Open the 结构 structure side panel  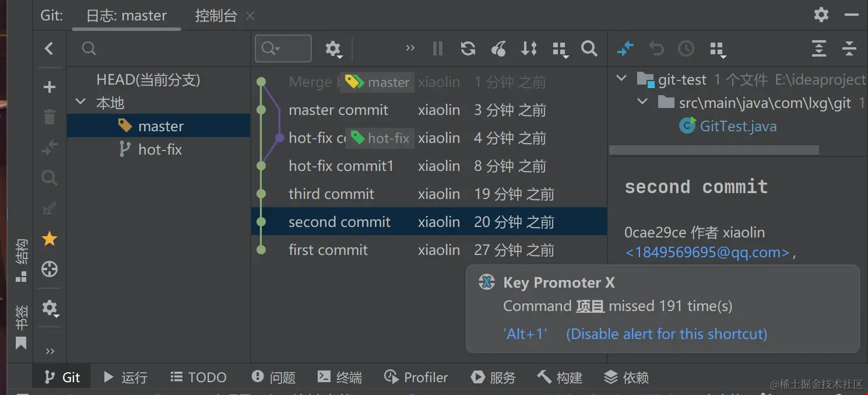21,260
